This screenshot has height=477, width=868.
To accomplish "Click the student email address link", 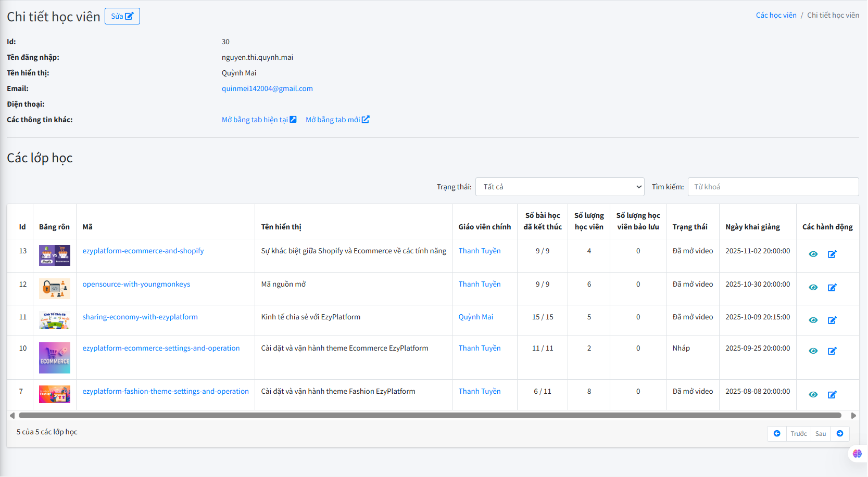I will click(267, 88).
